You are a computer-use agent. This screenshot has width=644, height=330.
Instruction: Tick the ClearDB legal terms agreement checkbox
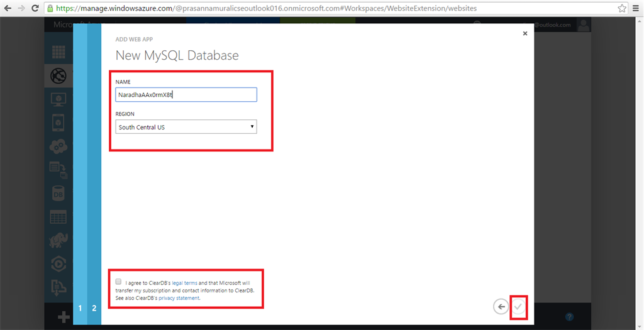[118, 282]
